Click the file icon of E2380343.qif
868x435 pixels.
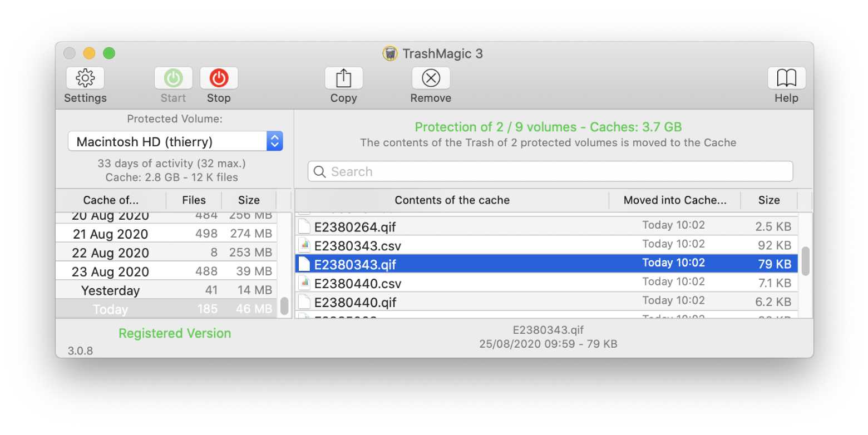304,264
